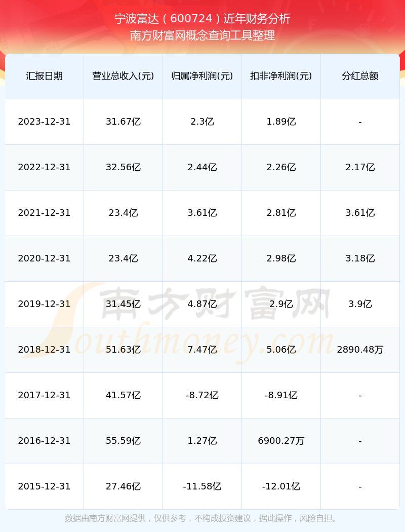Select the 分红总额 column header
The height and width of the screenshot is (532, 405).
[x=360, y=76]
